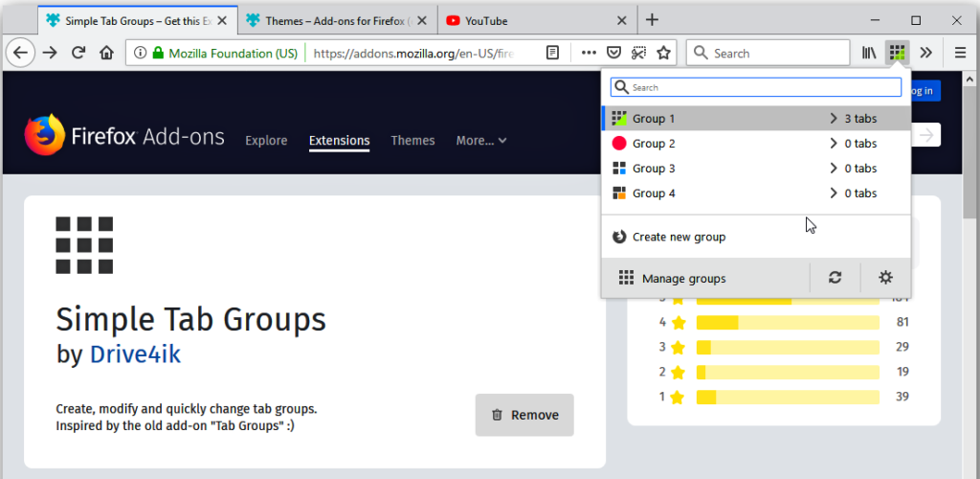Select Group 4 in the groups list
The width and height of the screenshot is (980, 479).
tap(756, 194)
